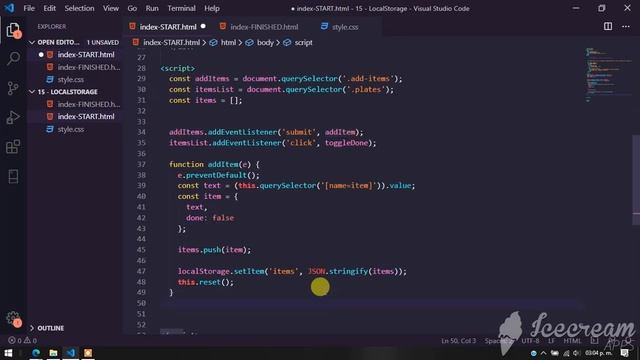This screenshot has height=360, width=640.
Task: Click the feedback icon right of HTML in status bar
Action: (594, 340)
